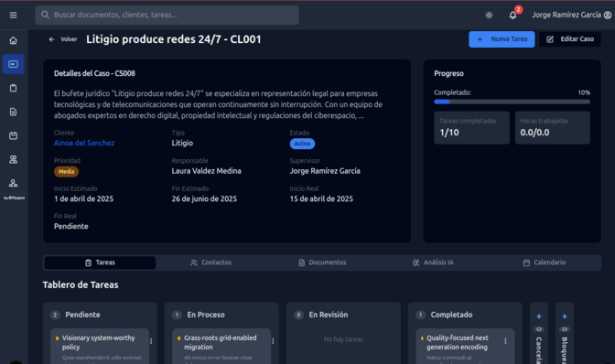Toggle the light/dark theme sun icon
This screenshot has width=615, height=364.
(489, 16)
